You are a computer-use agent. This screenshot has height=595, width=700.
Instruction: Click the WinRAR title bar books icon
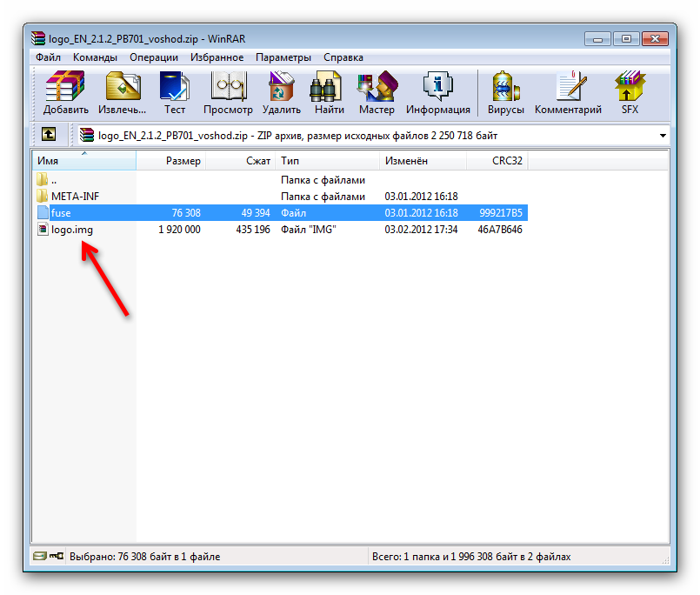(38, 38)
